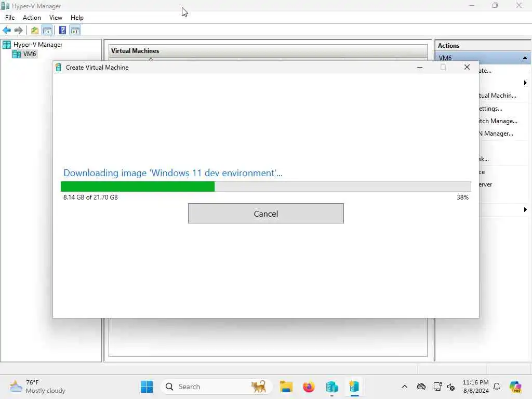Minimize the Create Virtual Machine dialog
The width and height of the screenshot is (532, 399).
(420, 67)
